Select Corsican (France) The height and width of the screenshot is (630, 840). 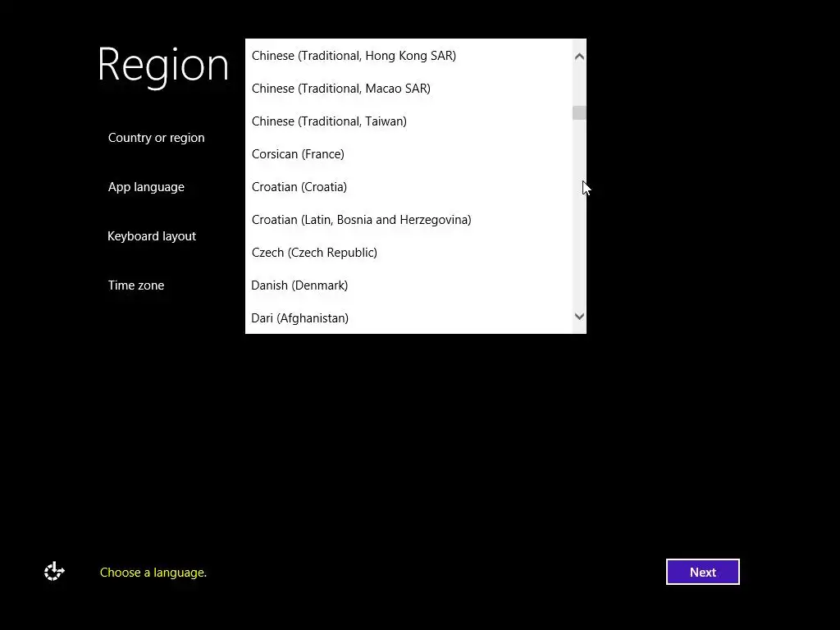click(409, 154)
